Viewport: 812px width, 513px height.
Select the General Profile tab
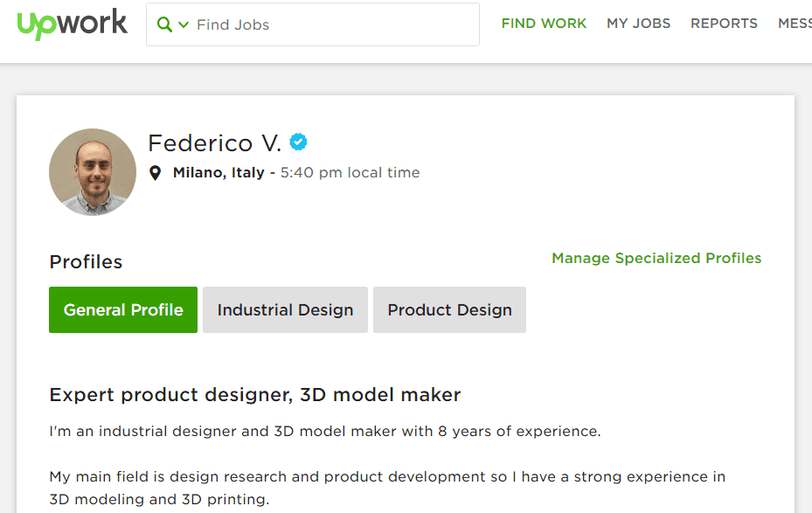pos(123,310)
